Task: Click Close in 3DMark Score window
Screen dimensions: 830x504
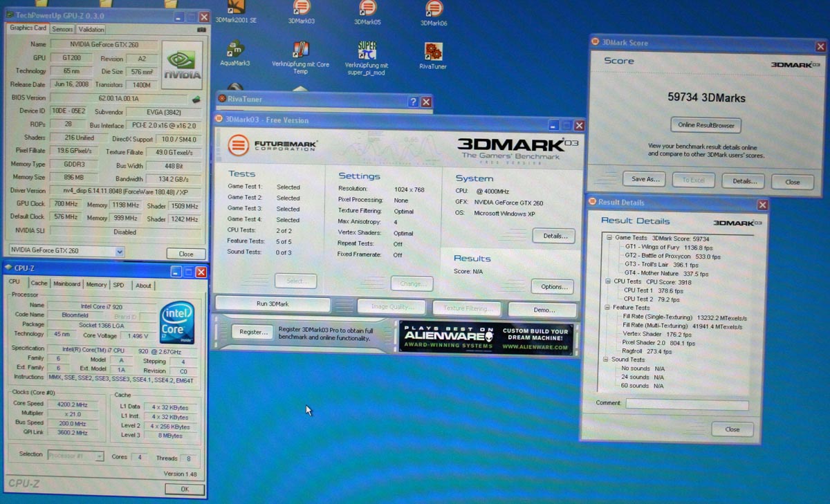Action: [792, 182]
